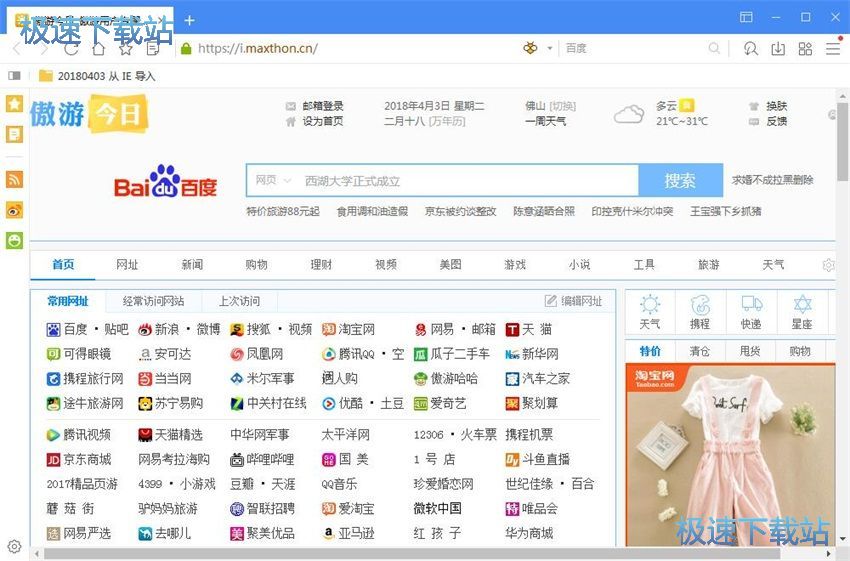The image size is (850, 561).
Task: Open the reader mode page icon
Action: 153,49
